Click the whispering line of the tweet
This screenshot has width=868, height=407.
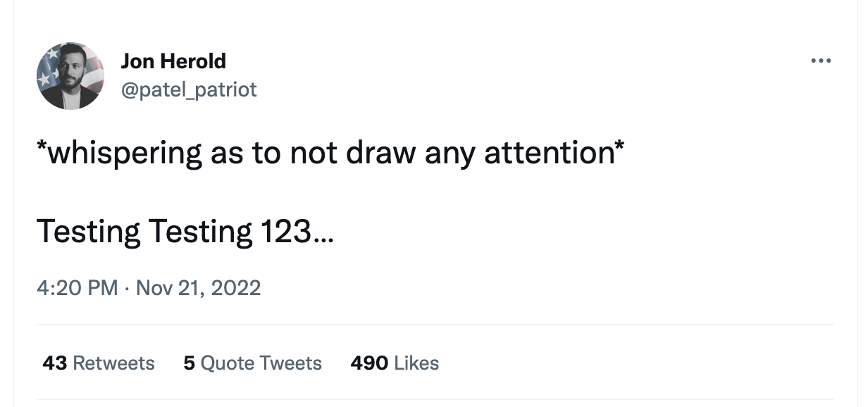click(330, 151)
